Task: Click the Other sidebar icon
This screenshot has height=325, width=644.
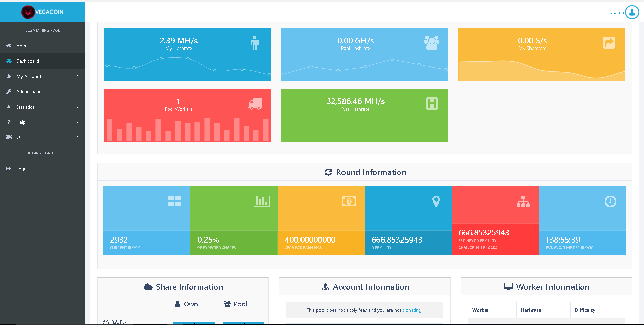Action: coord(9,137)
